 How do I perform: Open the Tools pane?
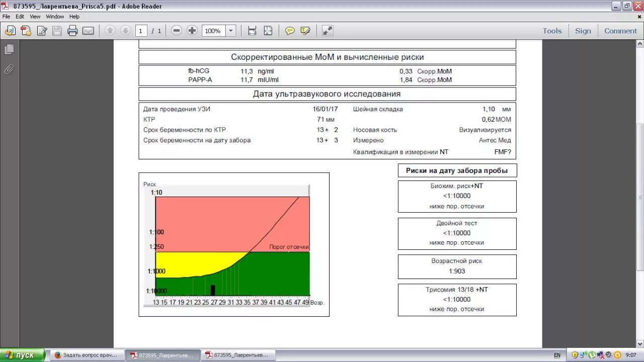pos(552,31)
